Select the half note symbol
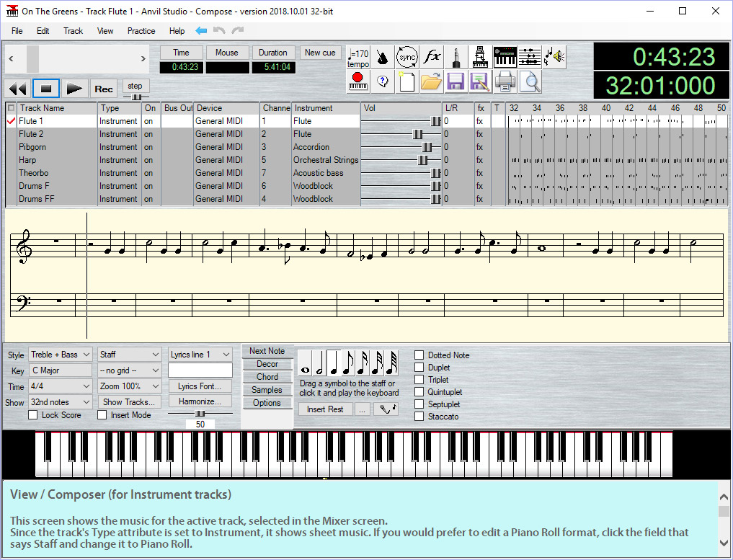 (x=320, y=363)
